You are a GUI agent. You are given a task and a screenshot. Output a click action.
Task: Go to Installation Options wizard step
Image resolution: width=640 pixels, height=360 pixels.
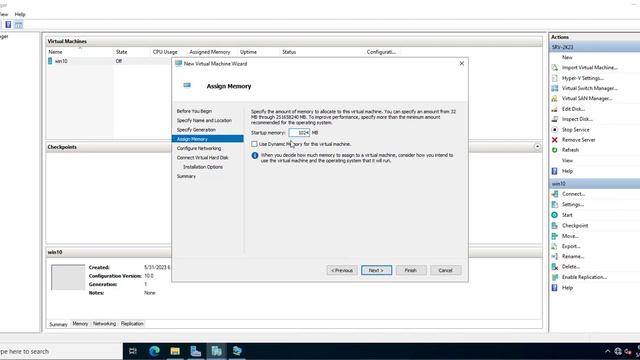point(203,167)
